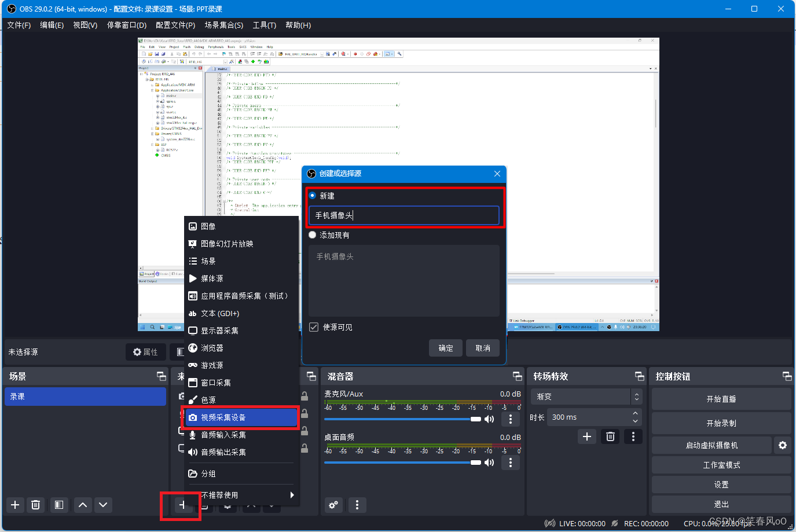Remove the selected scene using trash icon
The width and height of the screenshot is (796, 532).
35,505
